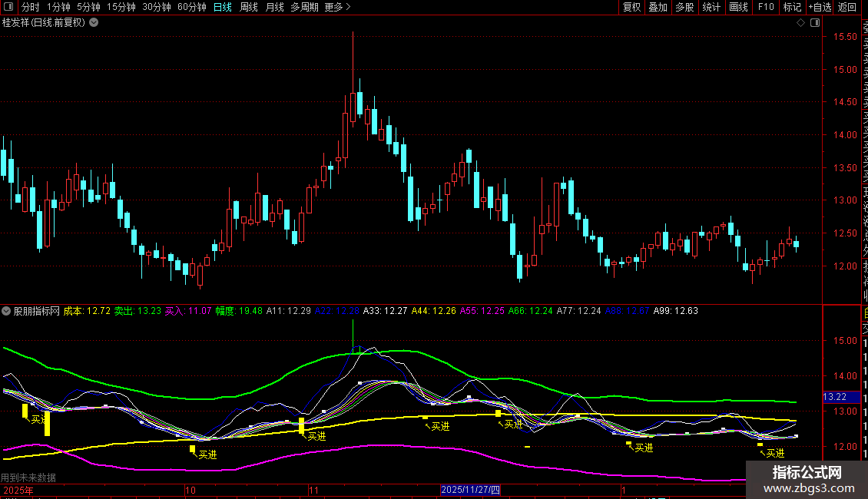Click the A55: 12.25 value label
Image resolution: width=868 pixels, height=499 pixels.
[x=482, y=311]
